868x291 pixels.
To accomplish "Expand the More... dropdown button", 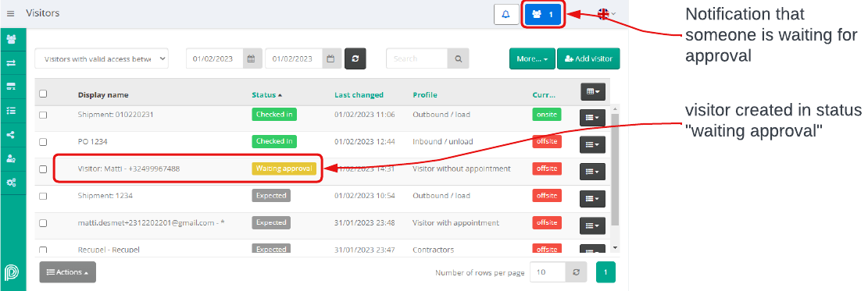I will [532, 59].
